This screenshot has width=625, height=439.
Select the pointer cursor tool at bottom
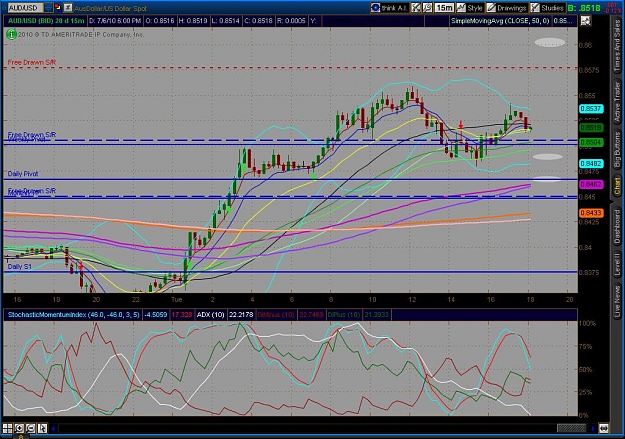[x=42, y=429]
